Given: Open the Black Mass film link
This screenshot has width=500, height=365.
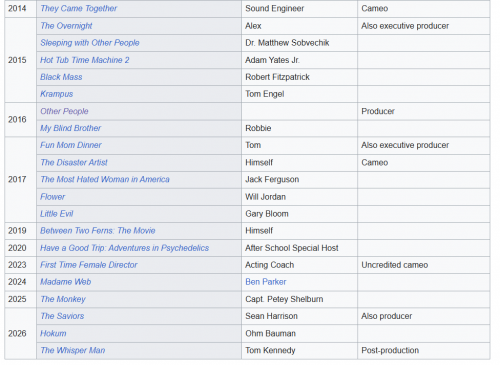Looking at the screenshot, I should click(61, 77).
